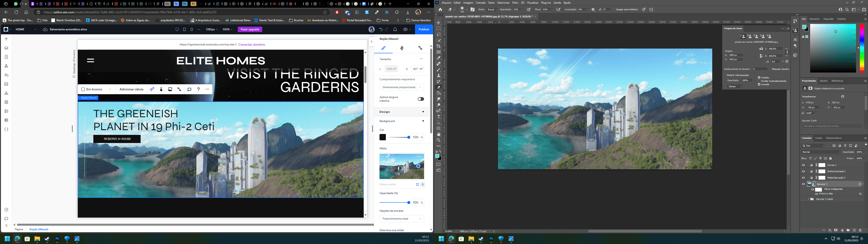Click the Lasso tool
The width and height of the screenshot is (868, 244).
click(438, 34)
